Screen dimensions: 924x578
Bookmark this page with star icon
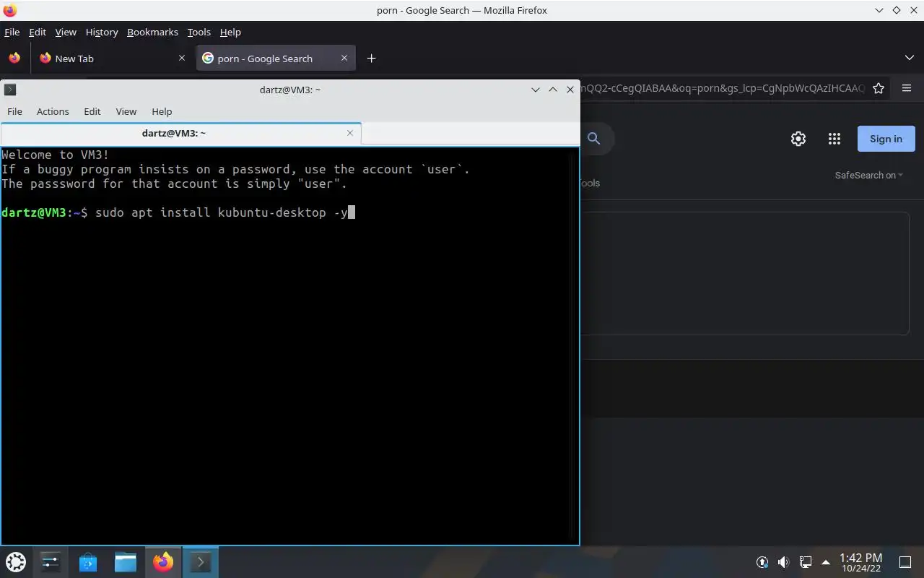(879, 88)
